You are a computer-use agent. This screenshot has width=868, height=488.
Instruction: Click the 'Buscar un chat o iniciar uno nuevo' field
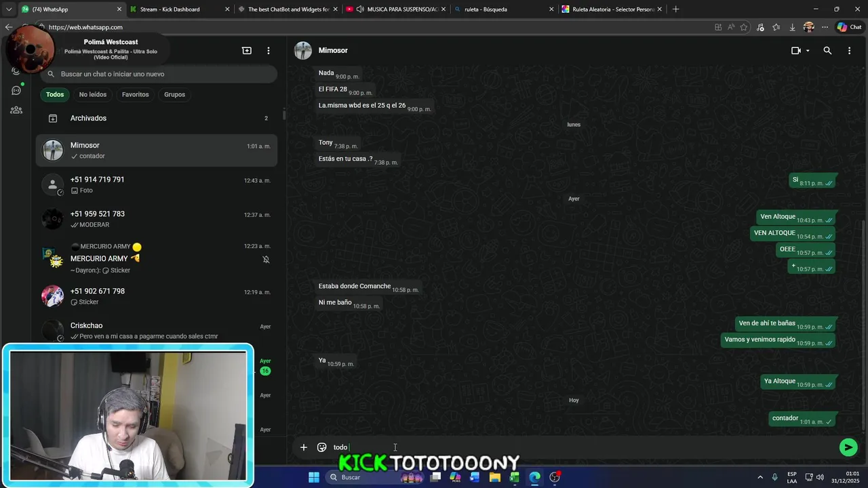point(158,74)
